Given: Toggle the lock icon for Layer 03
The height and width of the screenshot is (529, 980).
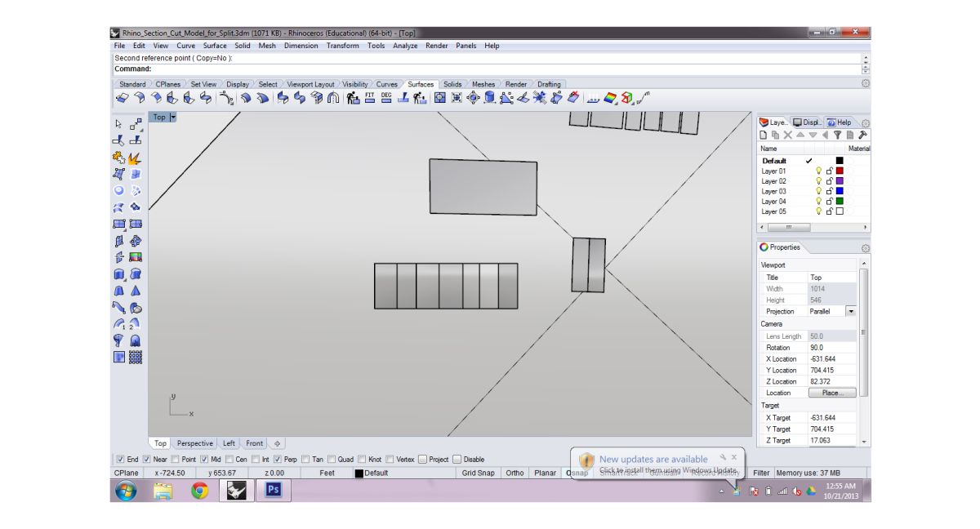Looking at the screenshot, I should pos(829,191).
